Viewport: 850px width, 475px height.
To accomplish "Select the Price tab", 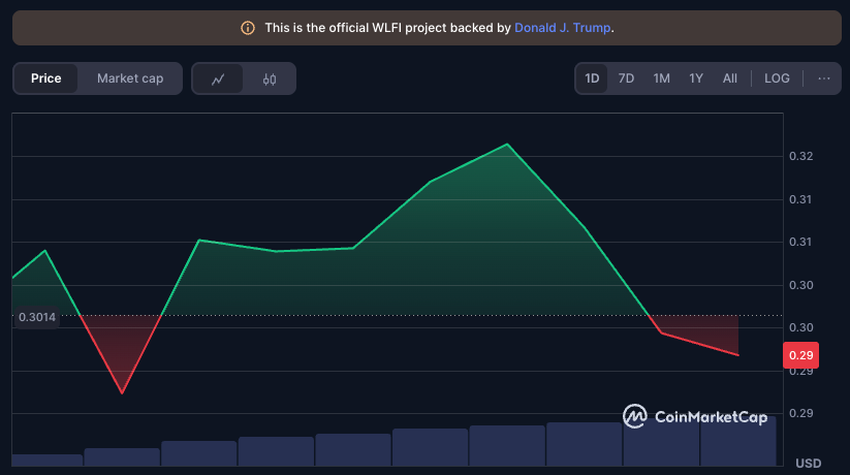I will pyautogui.click(x=46, y=78).
